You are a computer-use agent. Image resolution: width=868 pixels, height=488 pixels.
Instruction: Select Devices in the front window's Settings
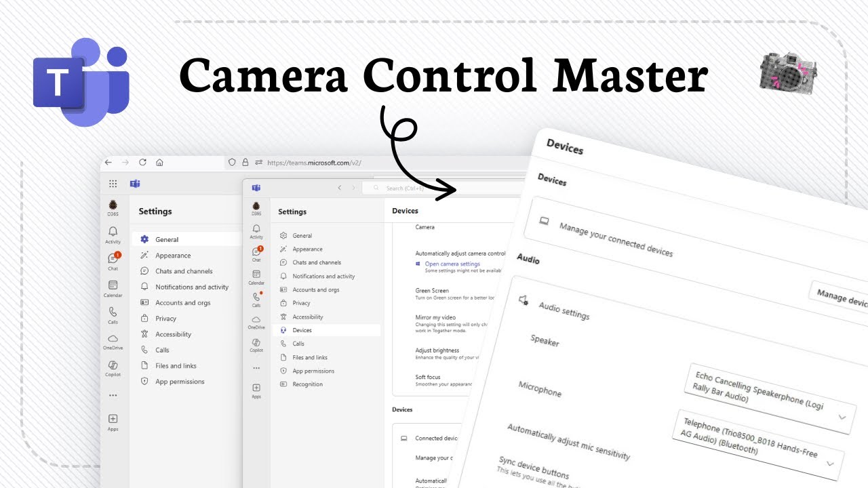tap(327, 330)
